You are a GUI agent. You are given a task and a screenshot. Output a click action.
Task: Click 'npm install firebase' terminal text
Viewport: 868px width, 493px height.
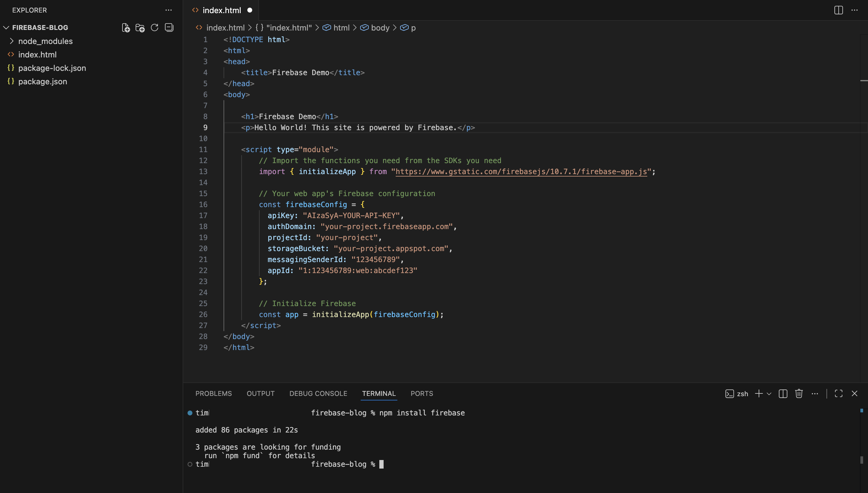422,413
